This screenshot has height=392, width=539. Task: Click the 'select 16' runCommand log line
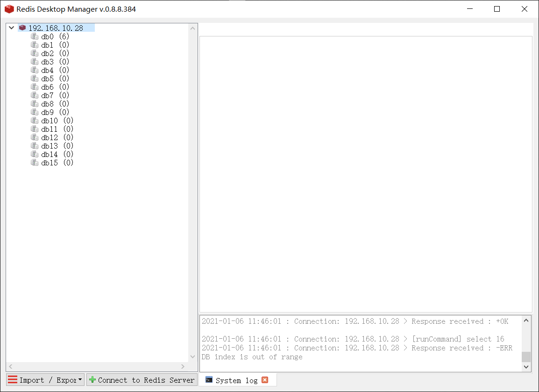click(353, 339)
